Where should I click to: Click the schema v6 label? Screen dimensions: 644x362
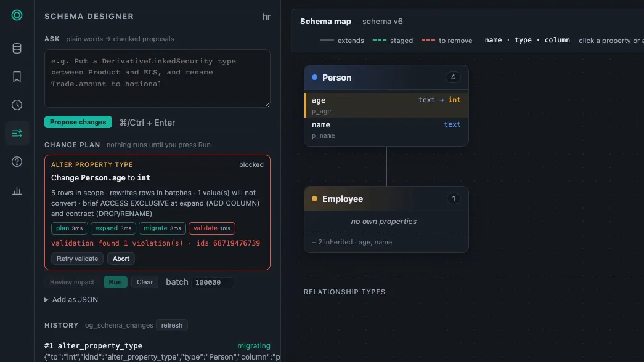click(x=382, y=22)
